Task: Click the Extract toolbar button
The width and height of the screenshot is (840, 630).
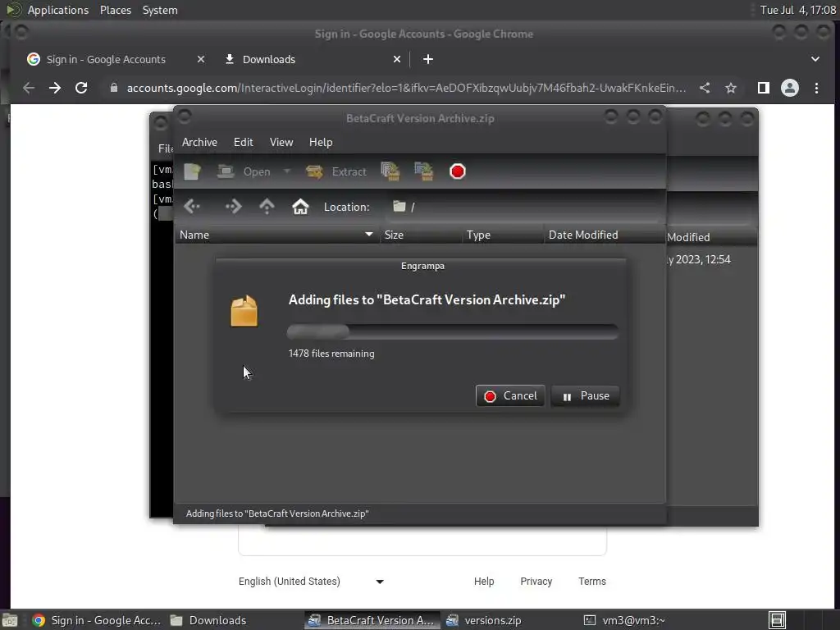Action: [336, 171]
